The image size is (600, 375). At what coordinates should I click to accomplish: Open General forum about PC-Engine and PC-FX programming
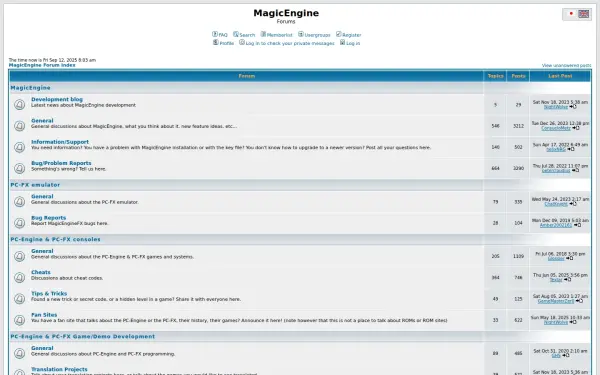click(x=42, y=348)
